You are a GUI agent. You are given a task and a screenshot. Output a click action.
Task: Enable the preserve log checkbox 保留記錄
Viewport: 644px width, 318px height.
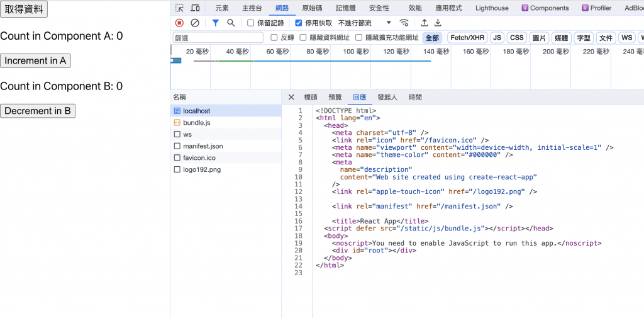(250, 23)
